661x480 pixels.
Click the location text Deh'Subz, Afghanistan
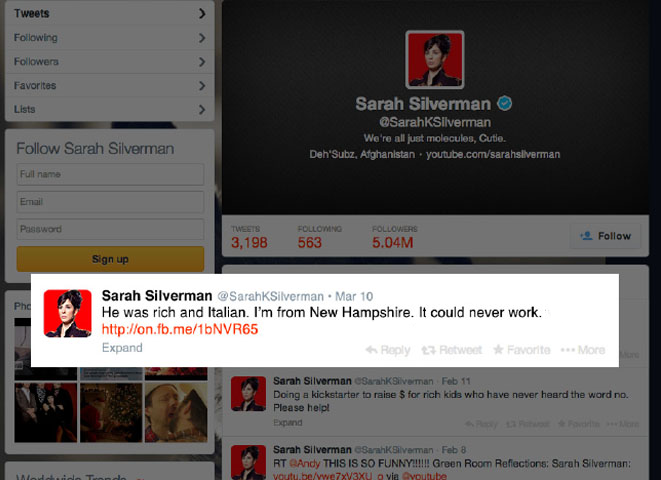point(362,154)
